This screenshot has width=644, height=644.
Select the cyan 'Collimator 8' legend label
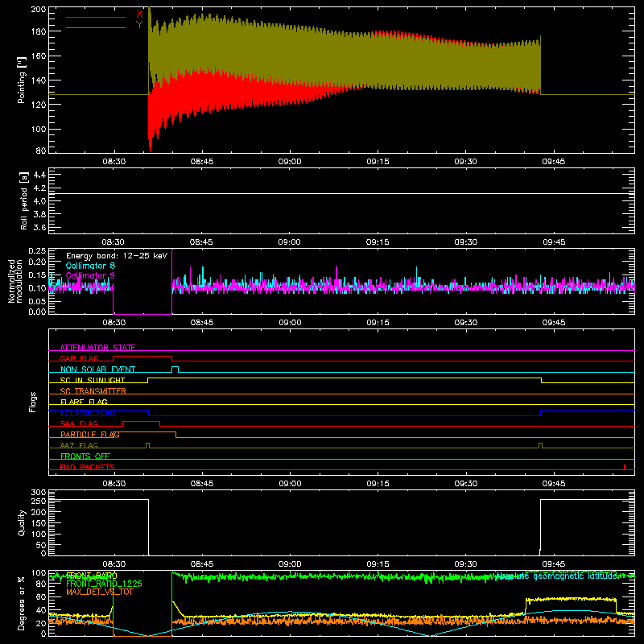[90, 266]
